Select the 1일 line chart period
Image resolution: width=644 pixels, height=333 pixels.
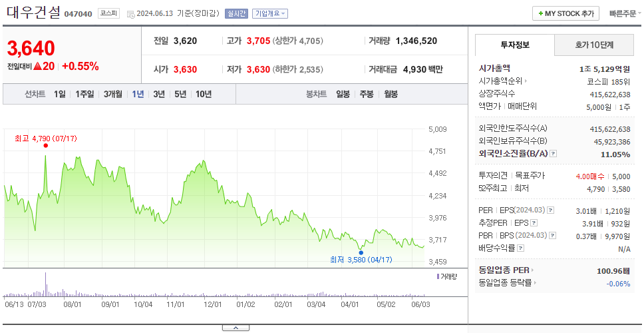60,94
